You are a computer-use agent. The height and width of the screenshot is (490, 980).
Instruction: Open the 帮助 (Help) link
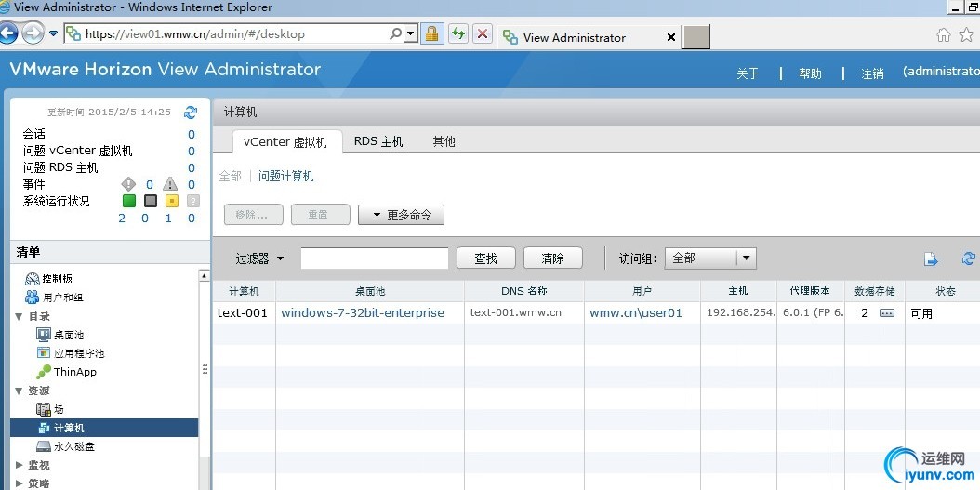[810, 73]
